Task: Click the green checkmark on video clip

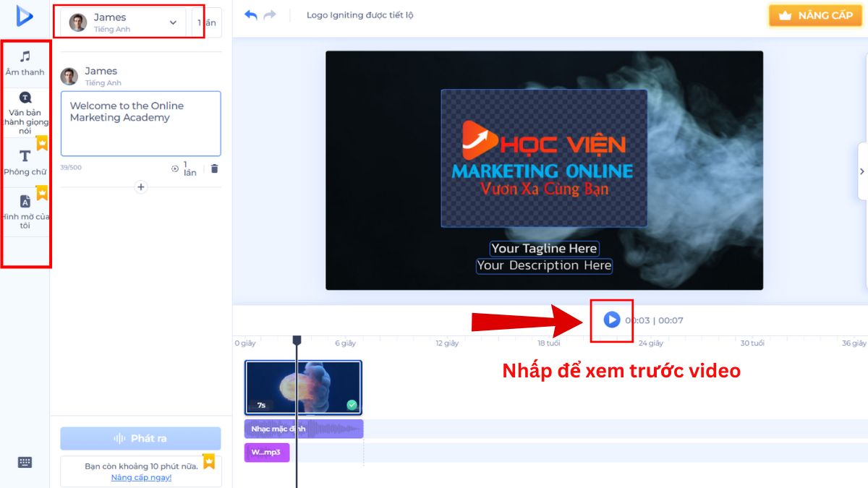Action: pyautogui.click(x=352, y=405)
